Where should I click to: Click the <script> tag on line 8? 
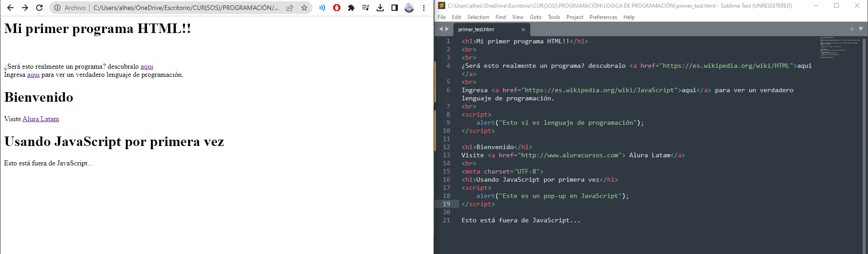pos(476,114)
